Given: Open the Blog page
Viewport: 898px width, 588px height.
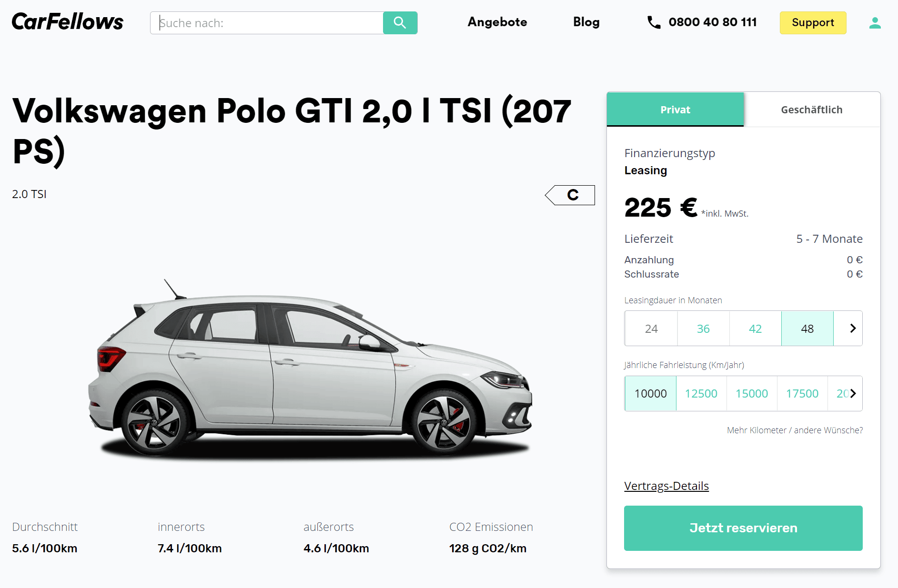Looking at the screenshot, I should (x=586, y=22).
